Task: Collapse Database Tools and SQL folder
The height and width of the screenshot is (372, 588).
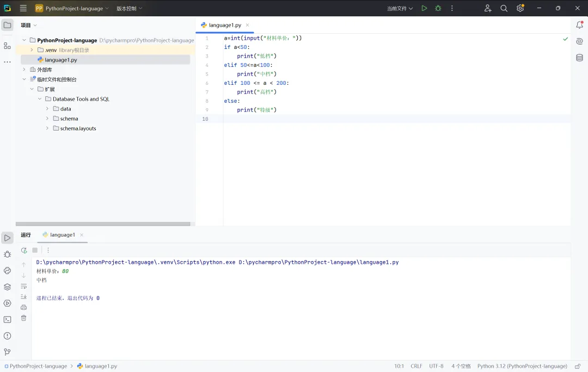Action: (40, 99)
